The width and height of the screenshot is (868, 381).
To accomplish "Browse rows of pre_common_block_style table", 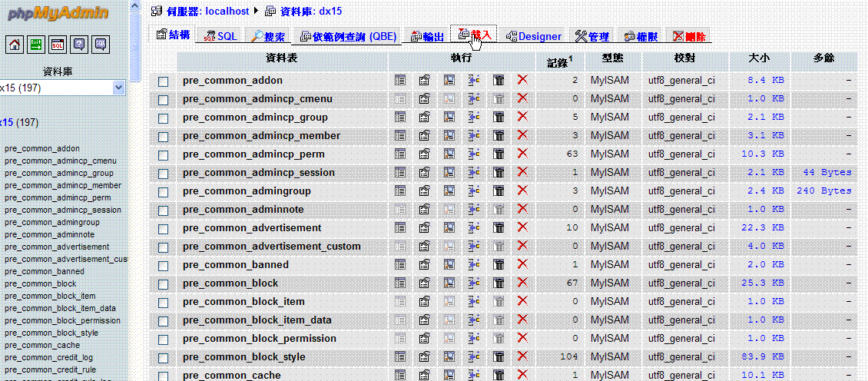I will (x=400, y=356).
